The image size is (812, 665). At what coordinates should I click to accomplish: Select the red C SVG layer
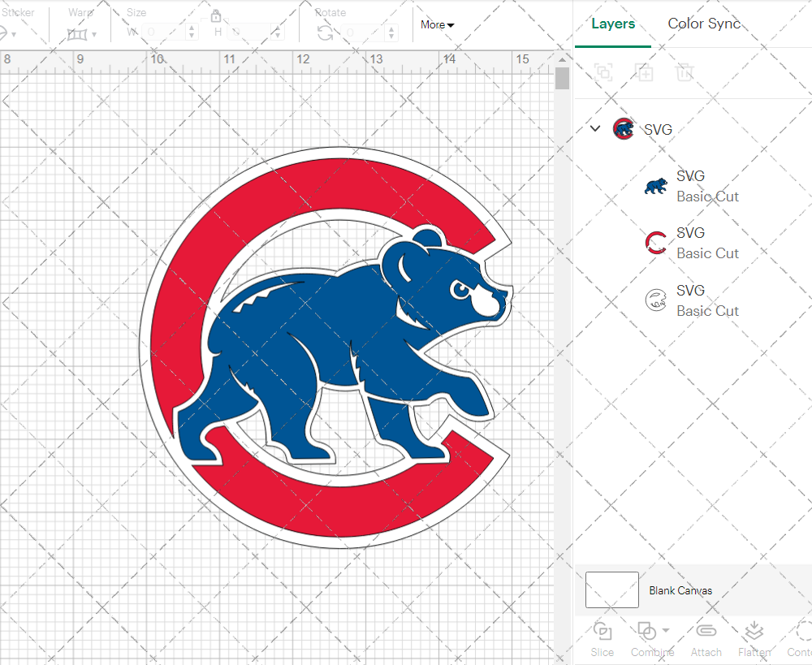tap(693, 243)
